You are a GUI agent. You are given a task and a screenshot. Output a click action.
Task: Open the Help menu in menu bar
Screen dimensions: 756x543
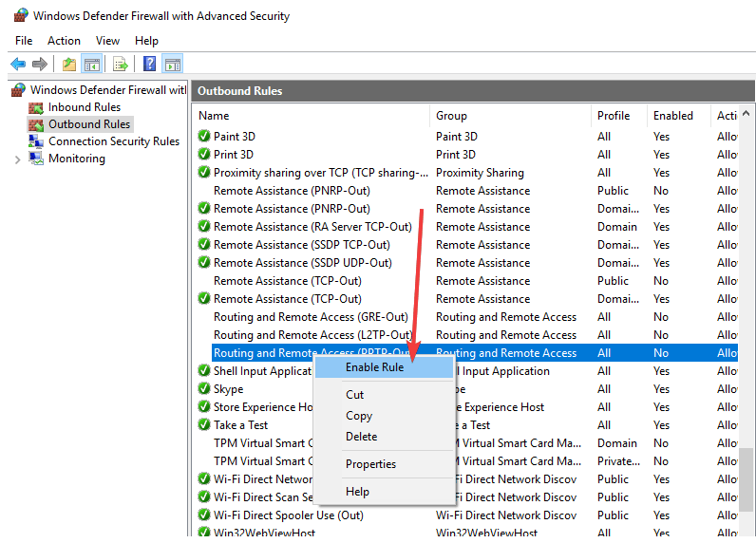[146, 41]
